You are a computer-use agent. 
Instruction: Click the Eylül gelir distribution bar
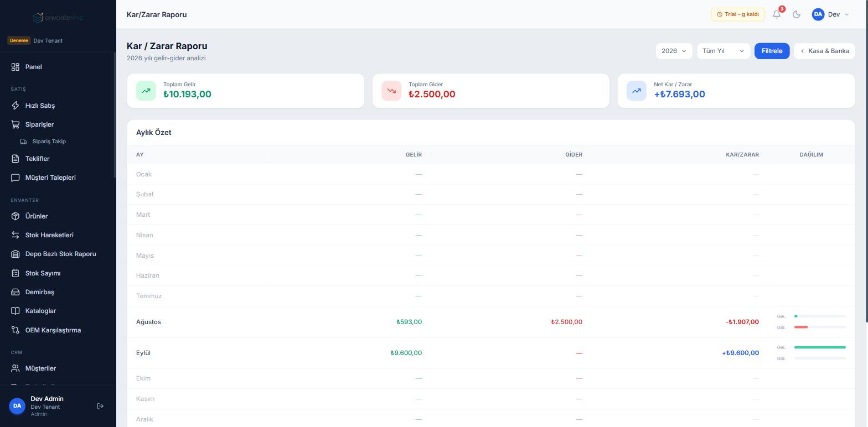(x=820, y=347)
